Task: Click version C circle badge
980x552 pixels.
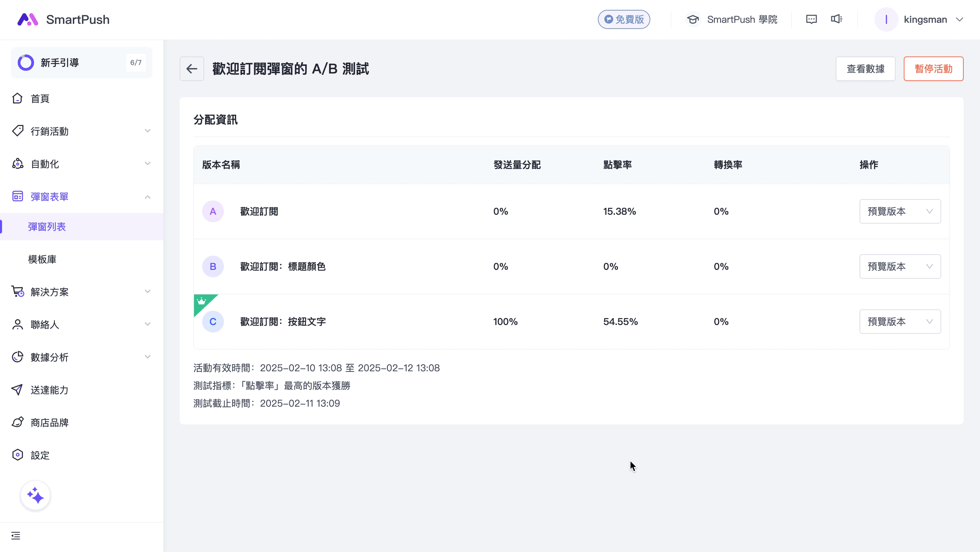Action: [213, 322]
